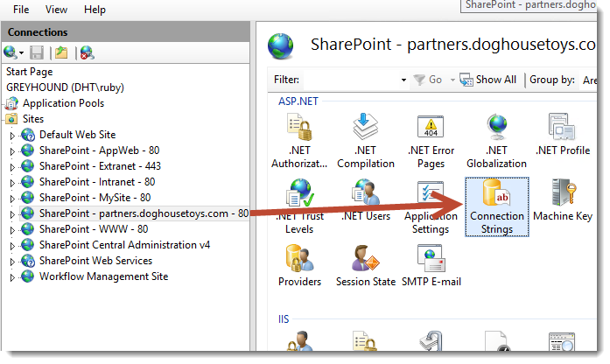Expand SharePoint - AppWeb - 80 node
The image size is (610, 364).
click(12, 151)
